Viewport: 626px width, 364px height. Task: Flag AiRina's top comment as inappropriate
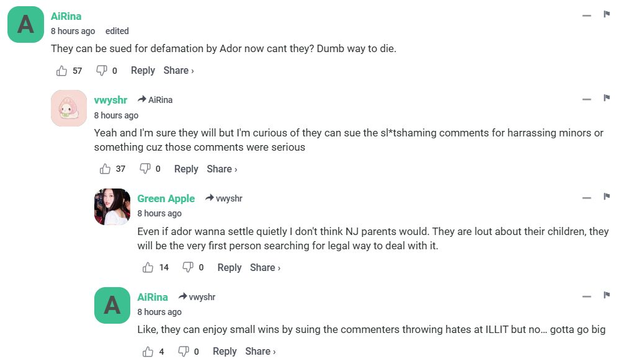[x=607, y=14]
